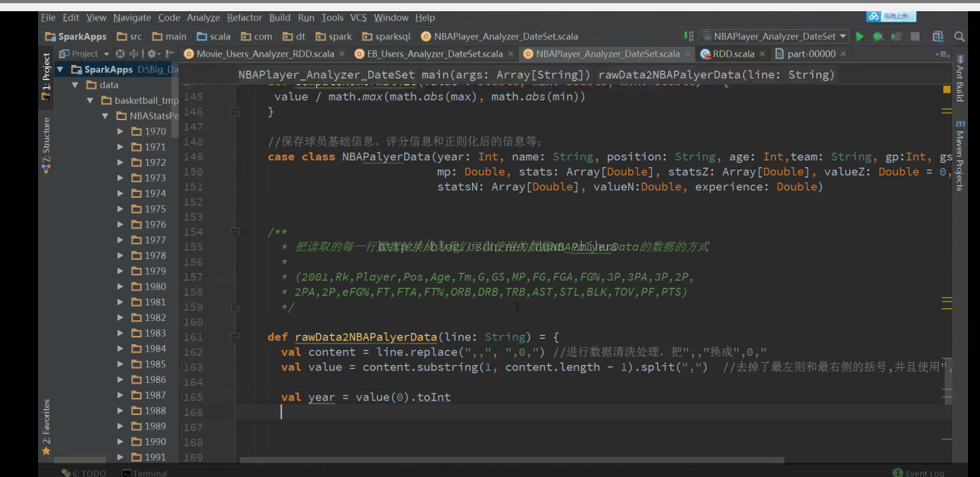Image resolution: width=980 pixels, height=477 pixels.
Task: Click the code text 'val year = value(0).toInt'
Action: click(x=366, y=397)
